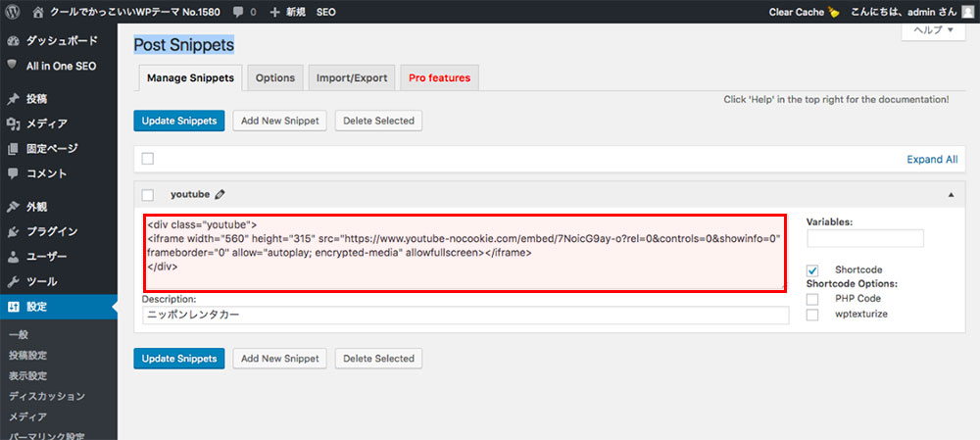Click the home icon beside the site name
This screenshot has height=440, width=980.
pyautogui.click(x=39, y=12)
